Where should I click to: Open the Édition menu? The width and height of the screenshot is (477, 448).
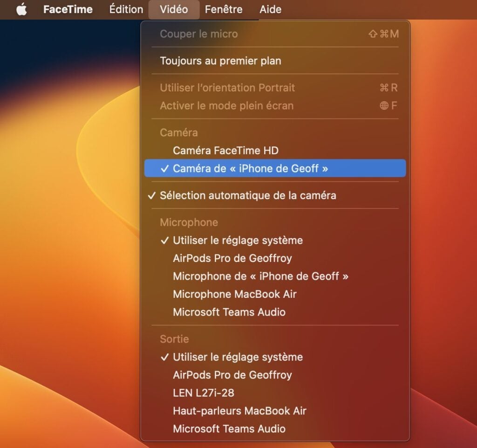pos(126,9)
